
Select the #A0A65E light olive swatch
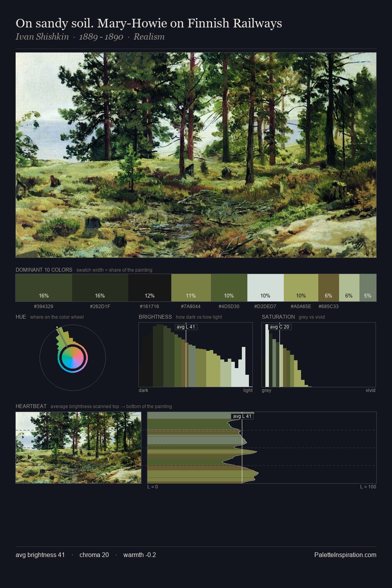[301, 288]
